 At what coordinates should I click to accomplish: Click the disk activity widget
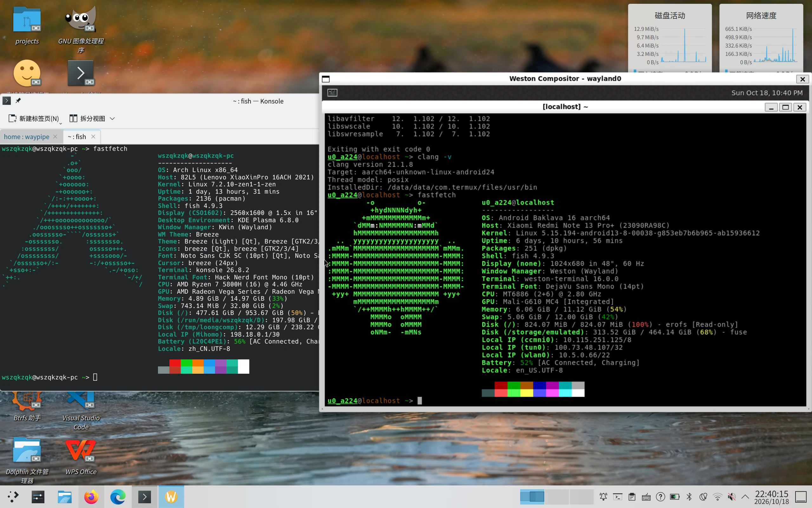[670, 38]
